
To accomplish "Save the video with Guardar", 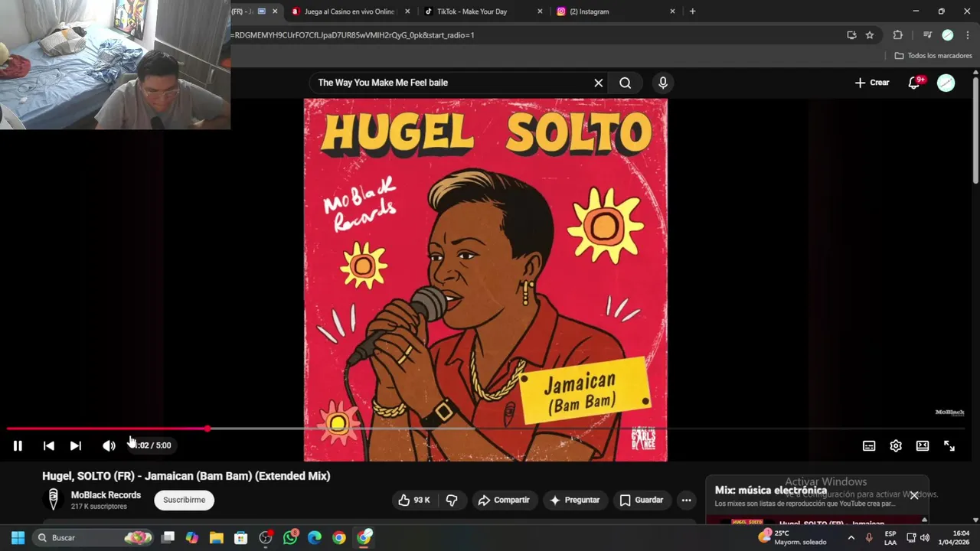I will pyautogui.click(x=642, y=500).
